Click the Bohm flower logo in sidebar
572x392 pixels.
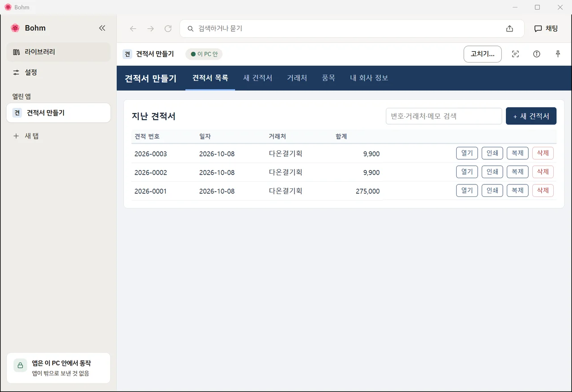15,28
